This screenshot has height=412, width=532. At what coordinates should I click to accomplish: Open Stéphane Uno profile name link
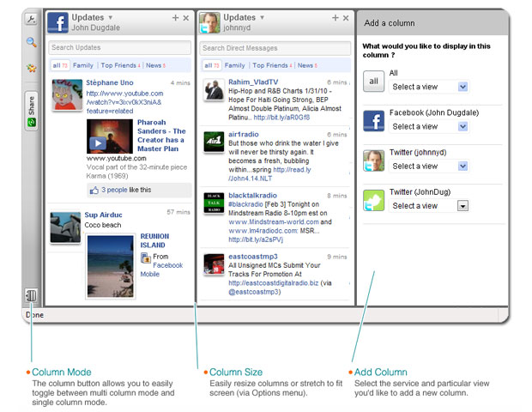[x=110, y=82]
